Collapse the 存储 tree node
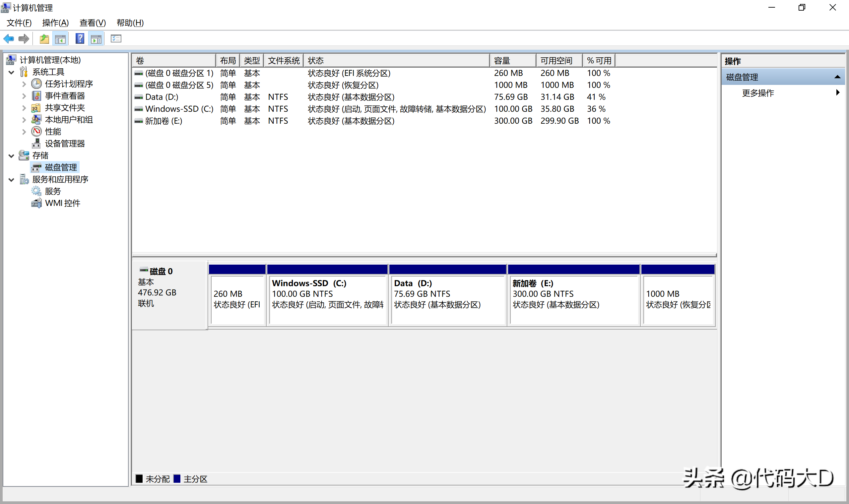Viewport: 849px width, 504px height. click(11, 156)
